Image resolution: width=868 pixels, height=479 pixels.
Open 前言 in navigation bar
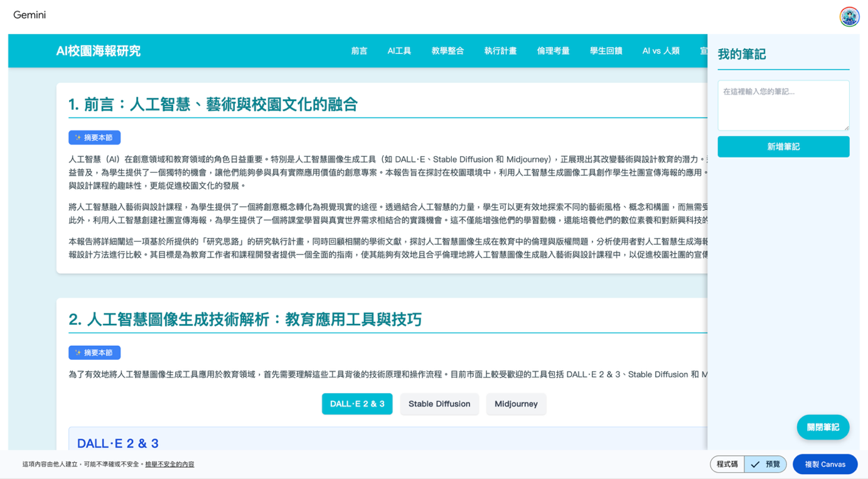pos(359,51)
